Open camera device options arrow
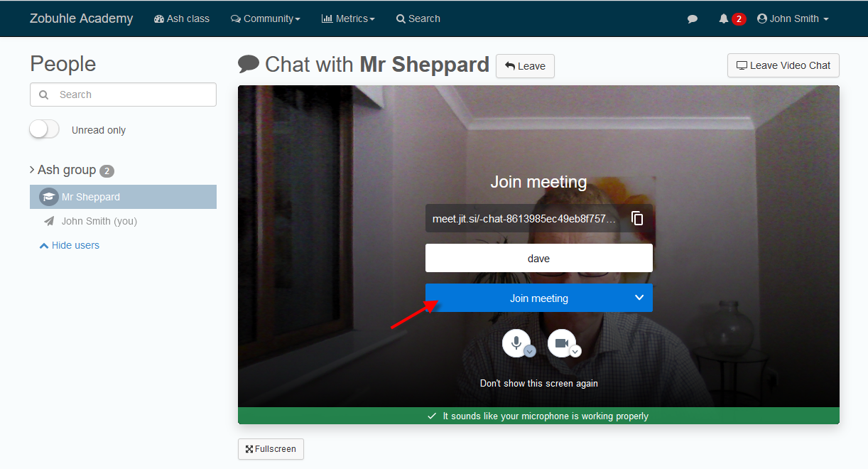 click(575, 351)
